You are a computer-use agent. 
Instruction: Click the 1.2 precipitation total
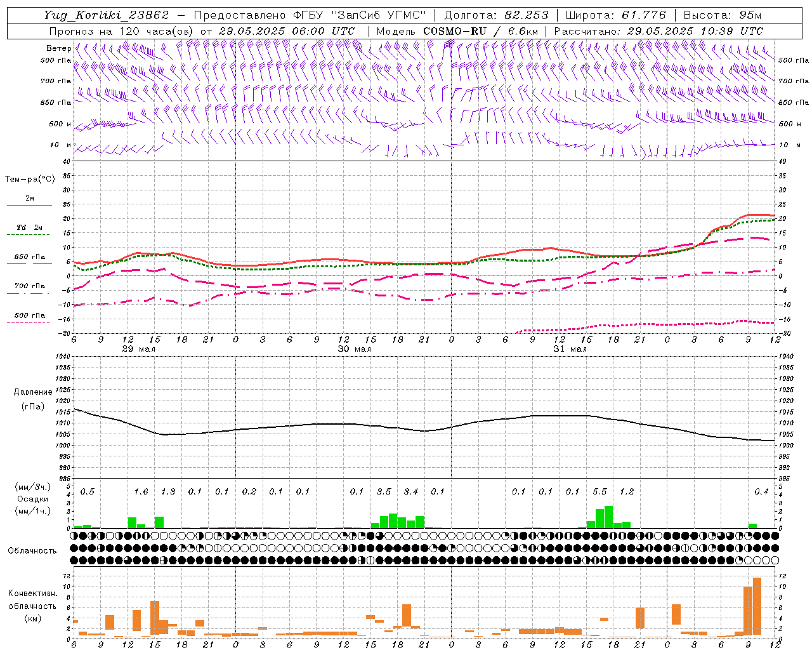coord(627,492)
